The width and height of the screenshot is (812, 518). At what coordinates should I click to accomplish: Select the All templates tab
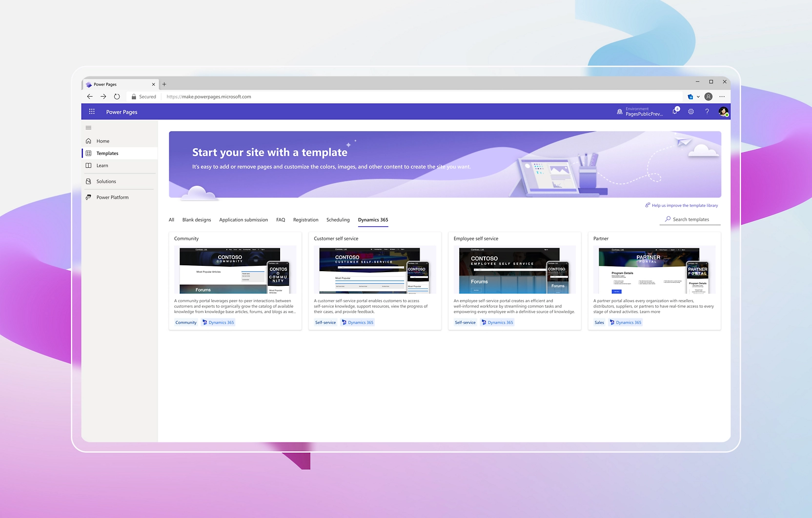coord(171,220)
